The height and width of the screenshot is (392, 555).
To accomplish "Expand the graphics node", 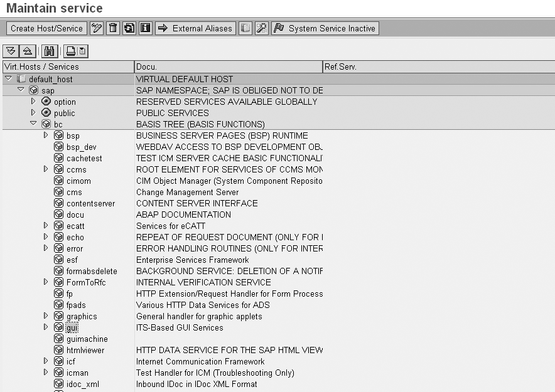I will (46, 316).
